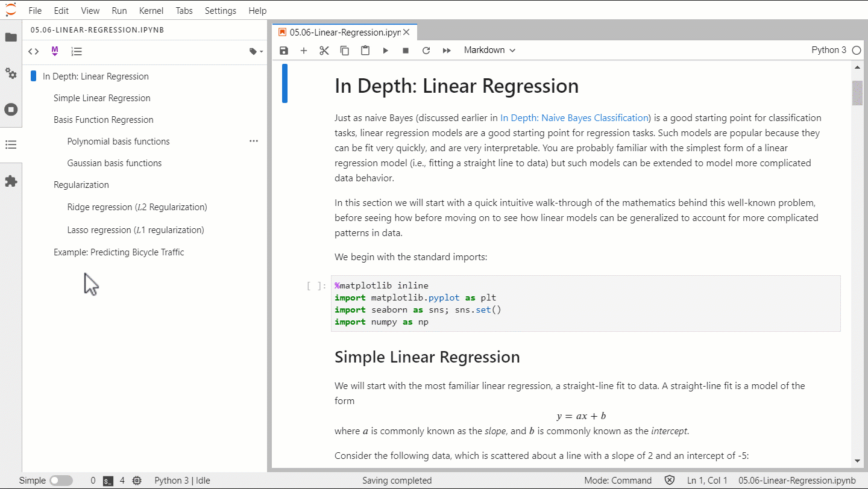The height and width of the screenshot is (489, 868).
Task: Jump to Gaussian basis functions entry
Action: pos(115,163)
